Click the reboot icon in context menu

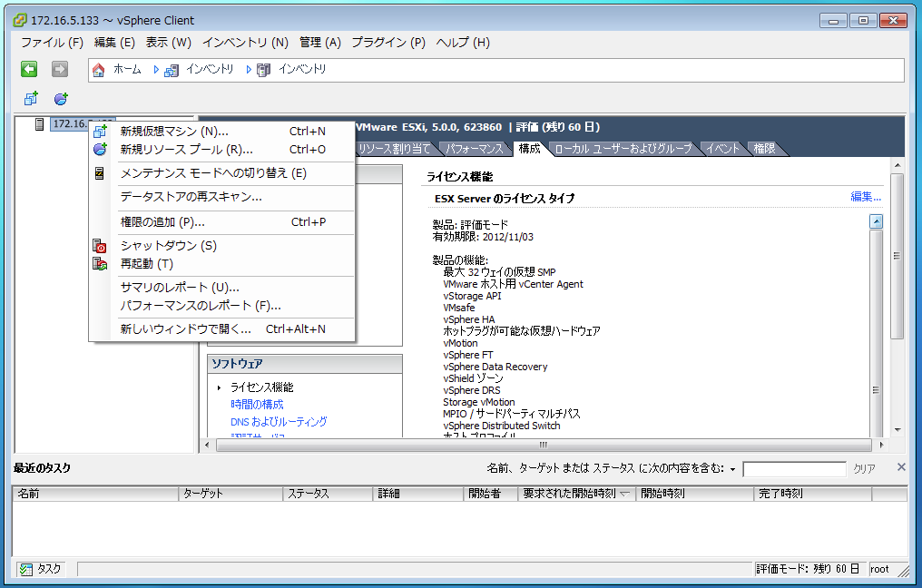point(100,264)
